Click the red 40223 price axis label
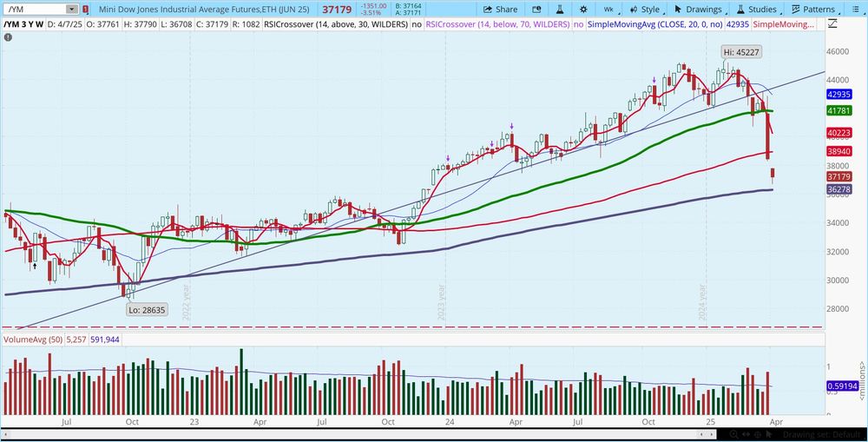The height and width of the screenshot is (442, 868). click(838, 133)
